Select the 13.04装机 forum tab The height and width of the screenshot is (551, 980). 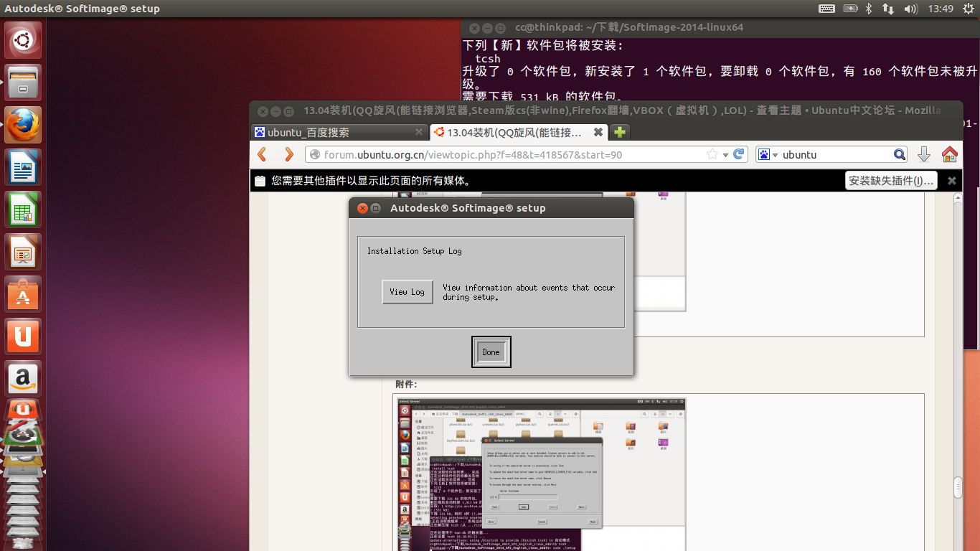coord(519,132)
